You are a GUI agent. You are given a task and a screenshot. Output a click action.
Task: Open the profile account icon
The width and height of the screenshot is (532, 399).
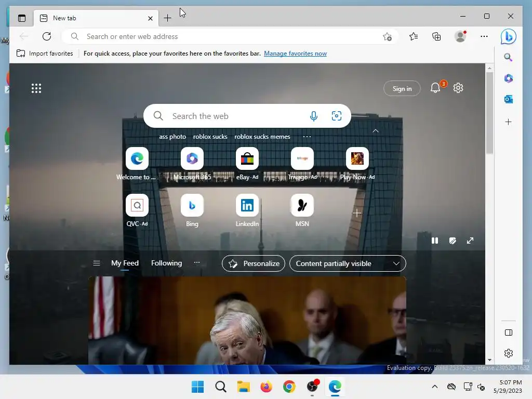pos(460,36)
